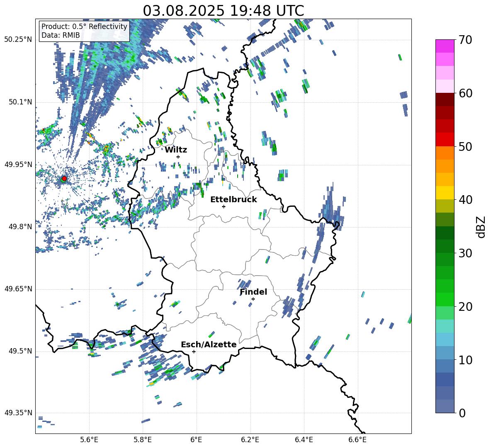Pick the dark maroon colorbar segment below 60
491x448 pixels.
click(445, 99)
